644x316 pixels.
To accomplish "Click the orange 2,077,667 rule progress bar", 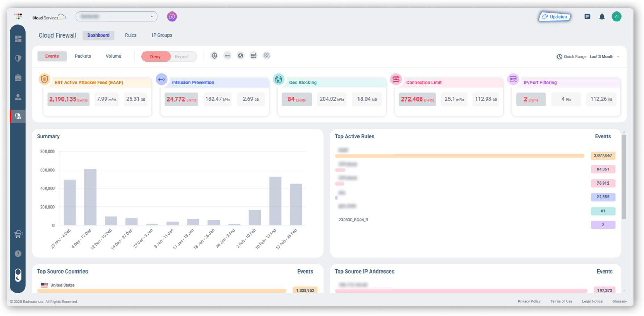I will coord(460,156).
